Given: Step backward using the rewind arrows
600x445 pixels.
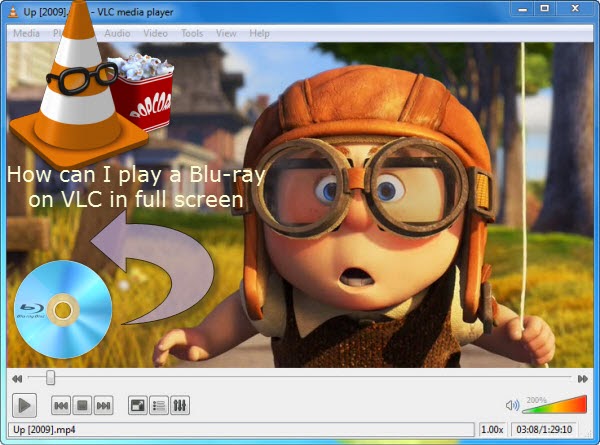Looking at the screenshot, I should [17, 379].
